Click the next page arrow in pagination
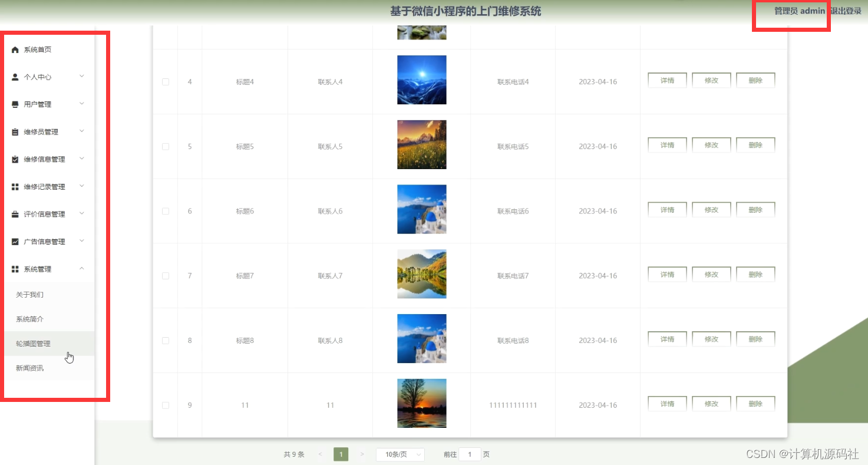The image size is (868, 465). 362,454
